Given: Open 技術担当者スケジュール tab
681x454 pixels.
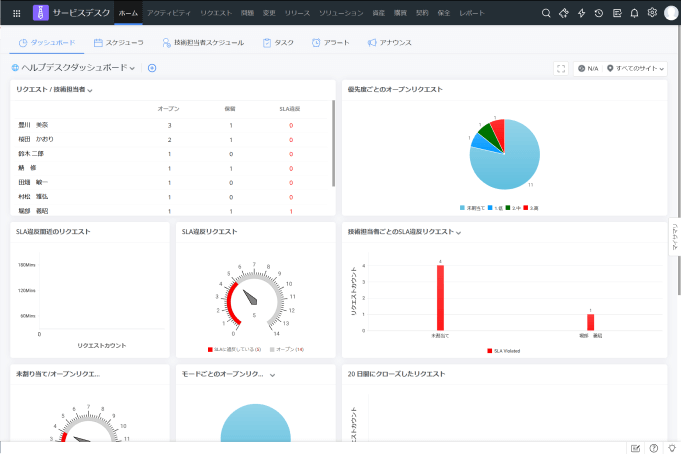Looking at the screenshot, I should point(203,43).
